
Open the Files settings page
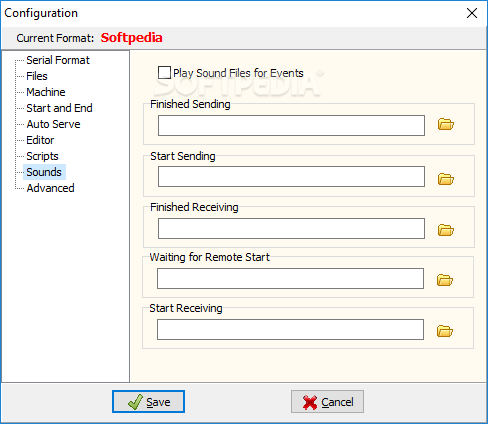tap(37, 76)
